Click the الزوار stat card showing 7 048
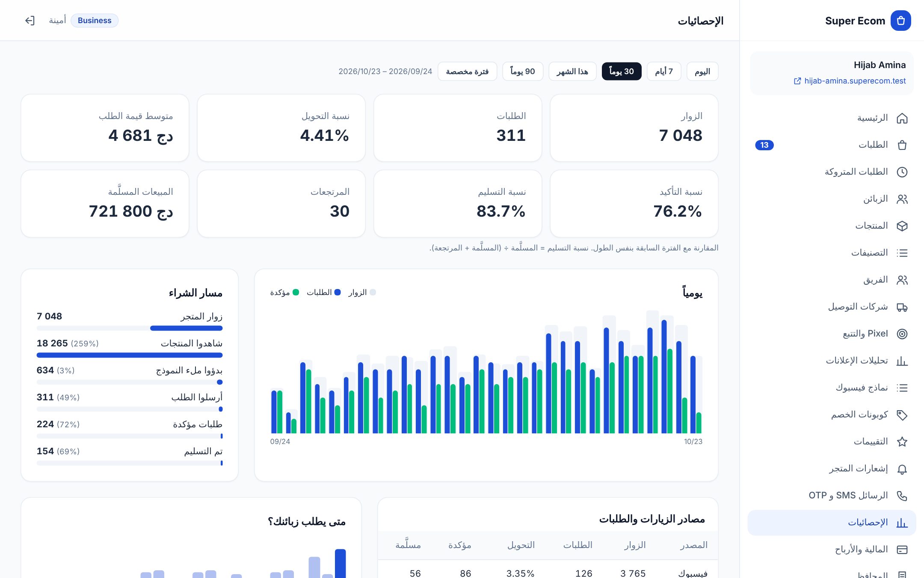This screenshot has height=578, width=924. [634, 128]
